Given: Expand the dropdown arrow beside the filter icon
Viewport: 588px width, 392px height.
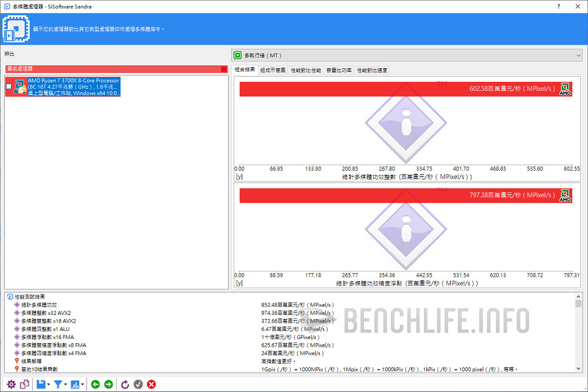Looking at the screenshot, I should click(66, 385).
